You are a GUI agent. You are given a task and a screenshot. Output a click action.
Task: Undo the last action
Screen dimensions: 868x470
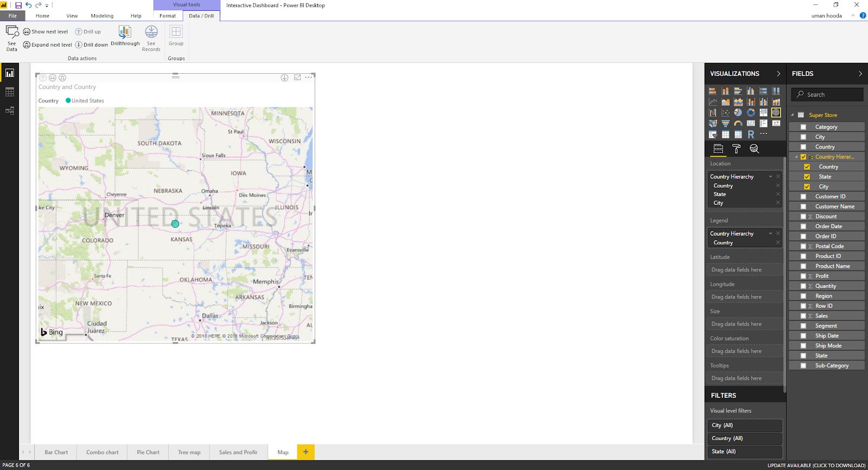[28, 5]
